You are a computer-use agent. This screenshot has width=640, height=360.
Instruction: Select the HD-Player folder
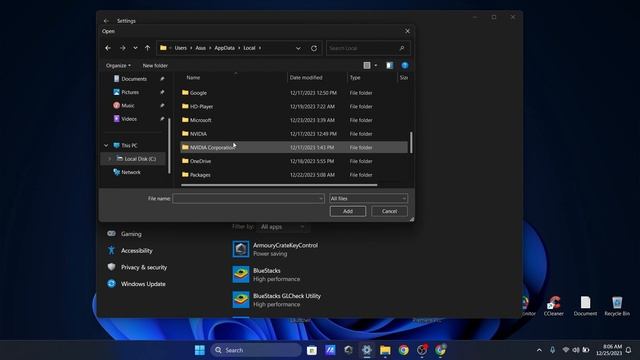294,107
